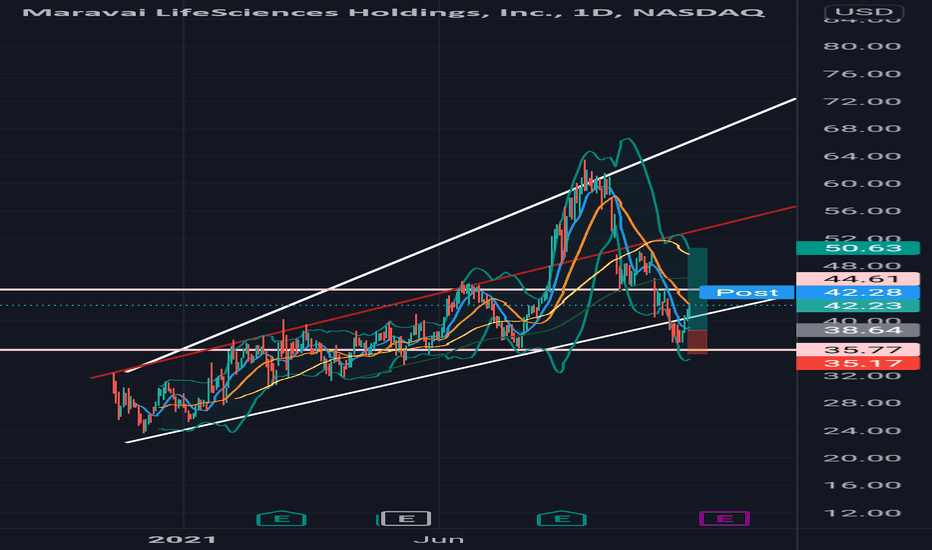Image resolution: width=932 pixels, height=550 pixels.
Task: Click the 80.00 price axis label
Action: pos(862,46)
